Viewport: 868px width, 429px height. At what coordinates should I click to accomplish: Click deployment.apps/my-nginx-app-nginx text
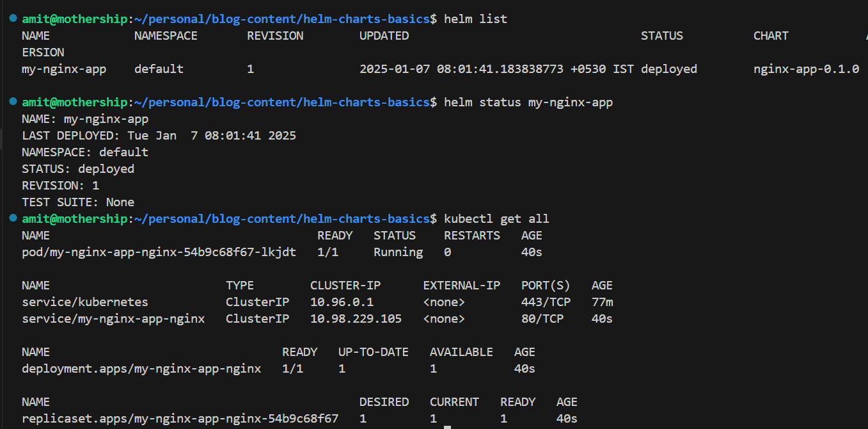[141, 369]
